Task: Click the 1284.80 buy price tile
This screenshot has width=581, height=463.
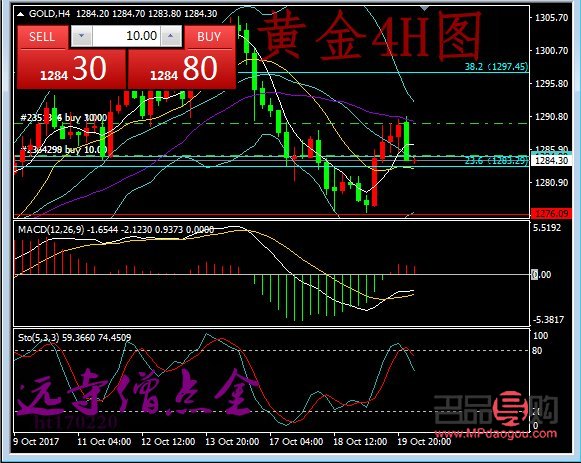Action: [182, 70]
